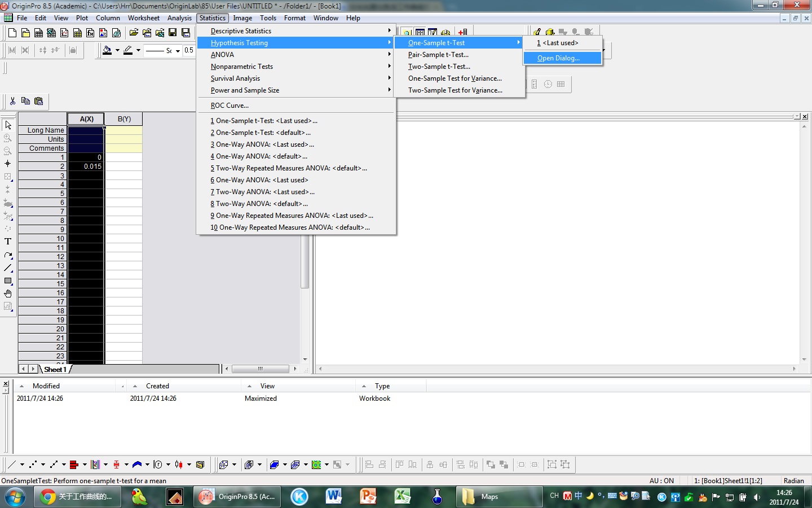
Task: Open Chrome window in the taskbar
Action: 77,497
